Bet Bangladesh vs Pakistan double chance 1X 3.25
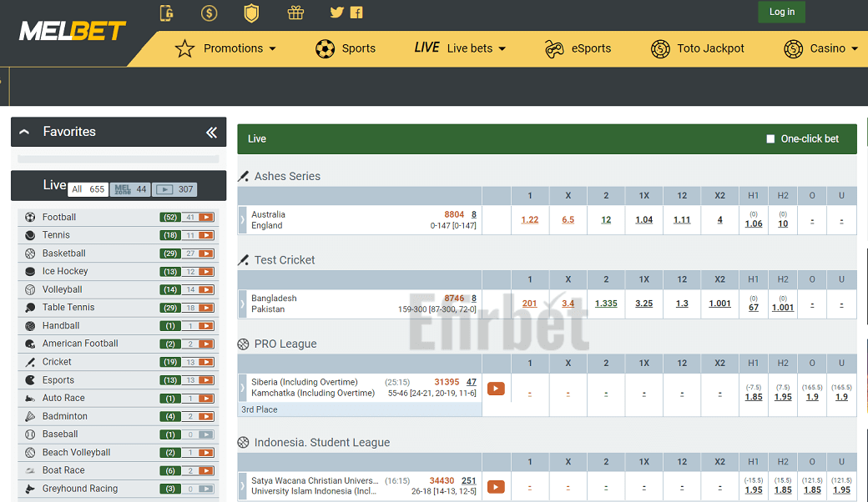868x502 pixels. [x=643, y=304]
